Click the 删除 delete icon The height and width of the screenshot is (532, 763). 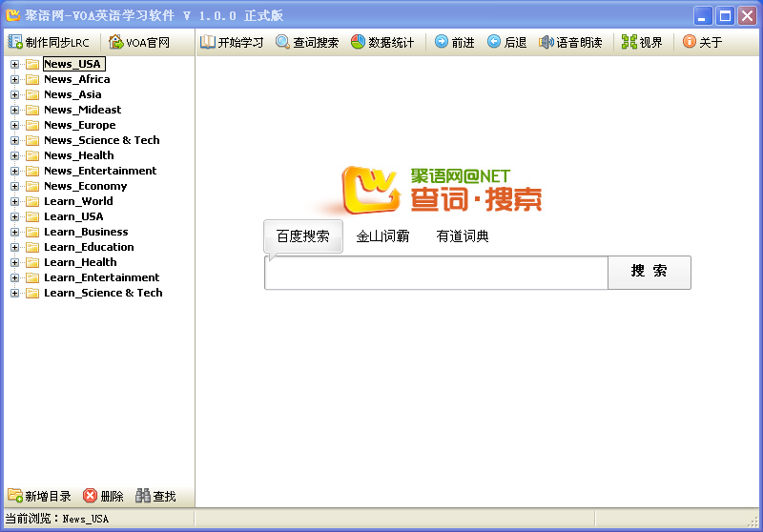click(90, 496)
